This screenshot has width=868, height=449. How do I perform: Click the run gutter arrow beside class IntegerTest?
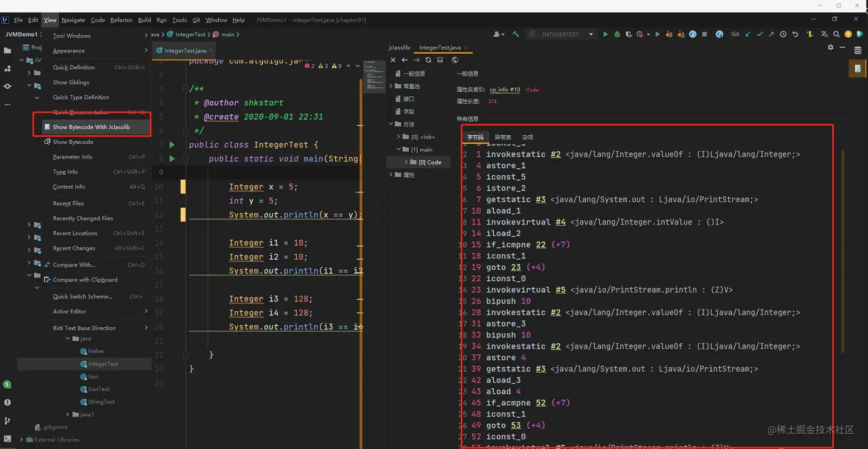(x=172, y=145)
